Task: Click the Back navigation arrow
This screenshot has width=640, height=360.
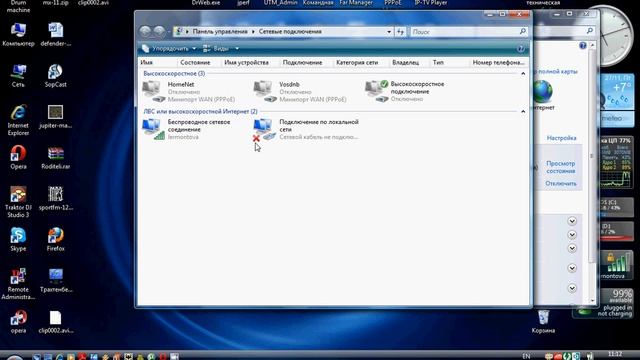Action: [145, 31]
